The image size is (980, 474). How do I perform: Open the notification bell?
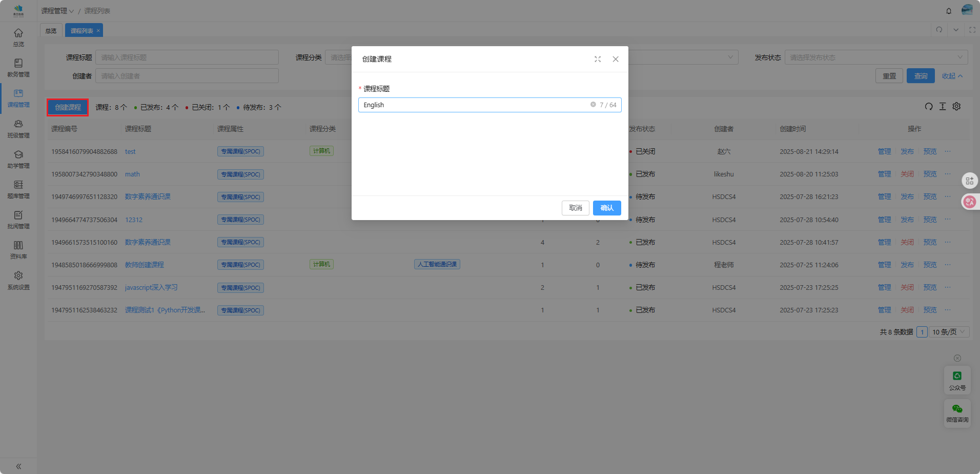pyautogui.click(x=949, y=11)
